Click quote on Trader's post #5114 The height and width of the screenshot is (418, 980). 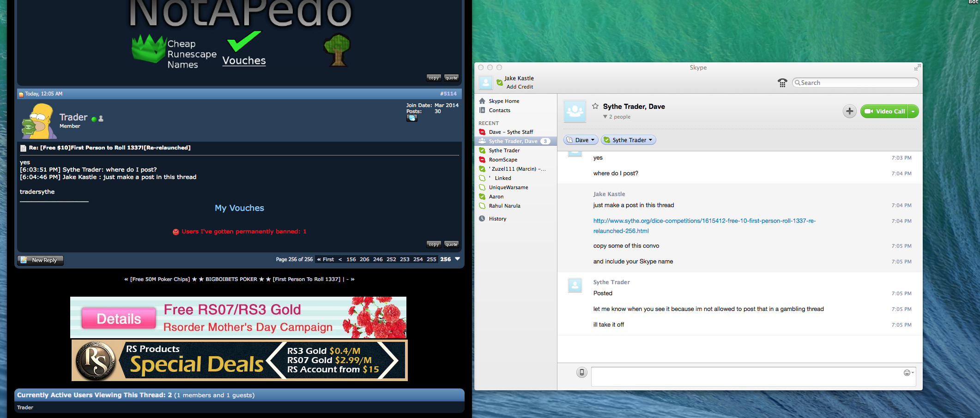(451, 245)
